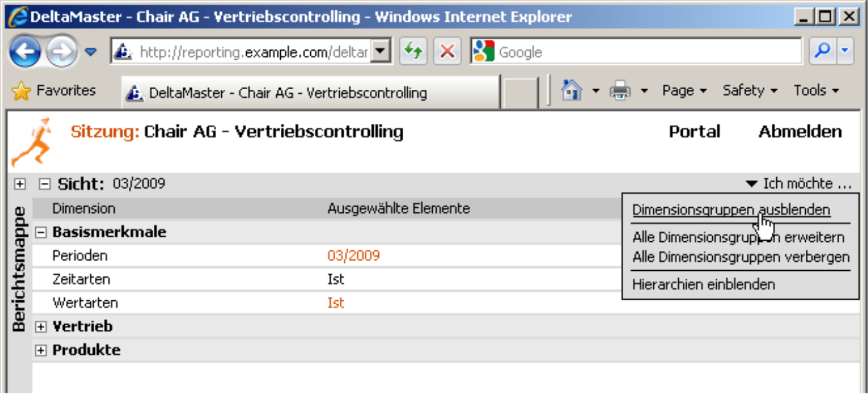Choose Alle Dimensionsgruppen verbergen
The width and height of the screenshot is (868, 394).
(x=740, y=257)
